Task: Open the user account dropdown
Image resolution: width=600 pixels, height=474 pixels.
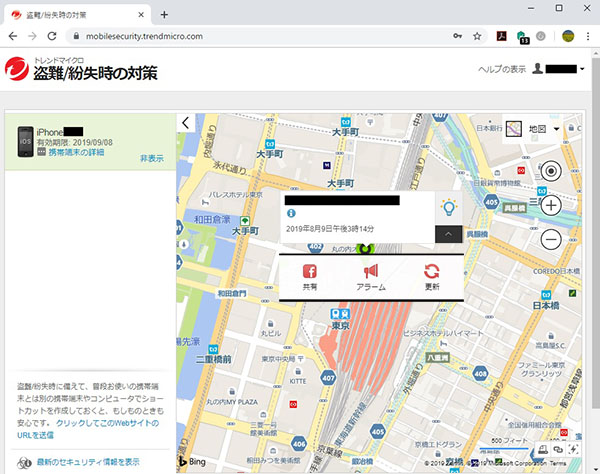Action: tap(558, 69)
